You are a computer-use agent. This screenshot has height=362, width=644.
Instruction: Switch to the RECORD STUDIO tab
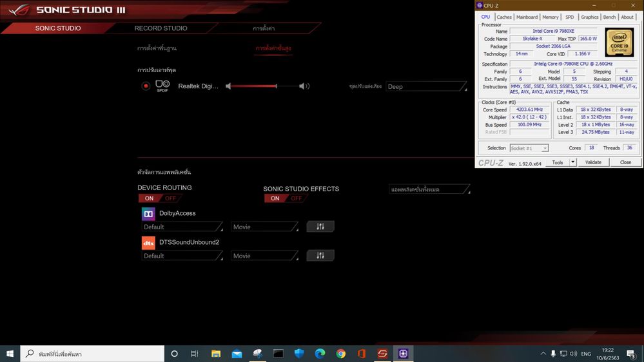[x=161, y=28]
